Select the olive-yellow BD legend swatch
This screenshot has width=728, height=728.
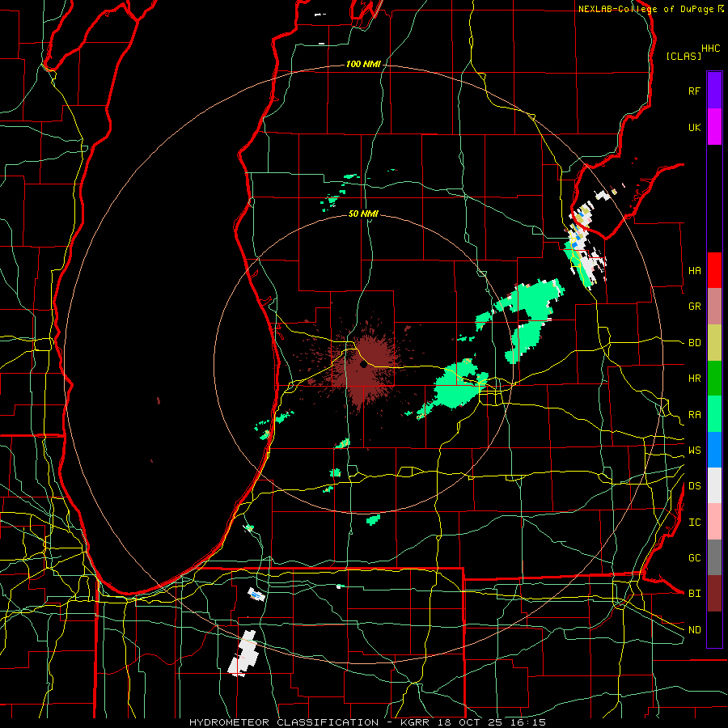point(714,343)
